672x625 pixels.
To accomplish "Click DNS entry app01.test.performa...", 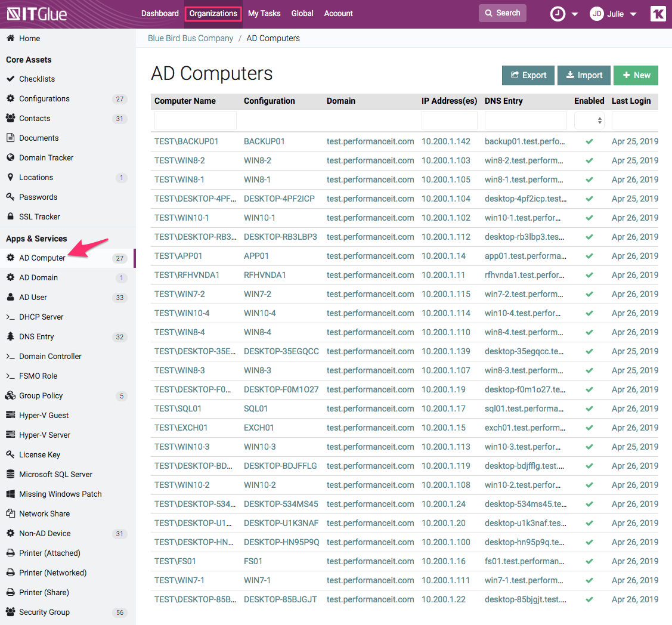I will coord(525,256).
